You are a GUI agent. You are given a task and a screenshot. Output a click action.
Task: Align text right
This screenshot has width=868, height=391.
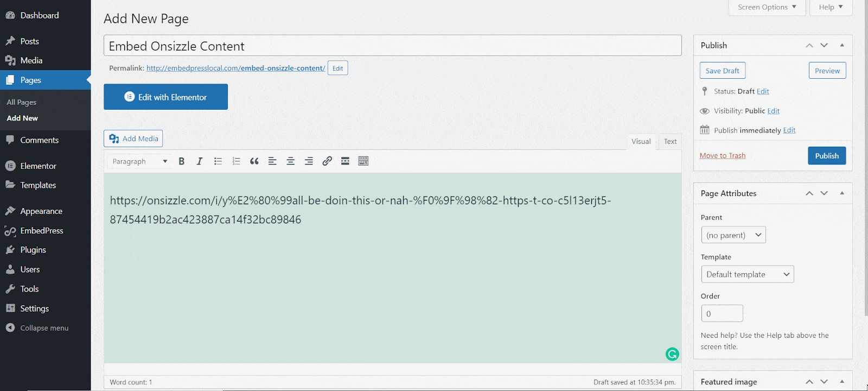coord(309,161)
